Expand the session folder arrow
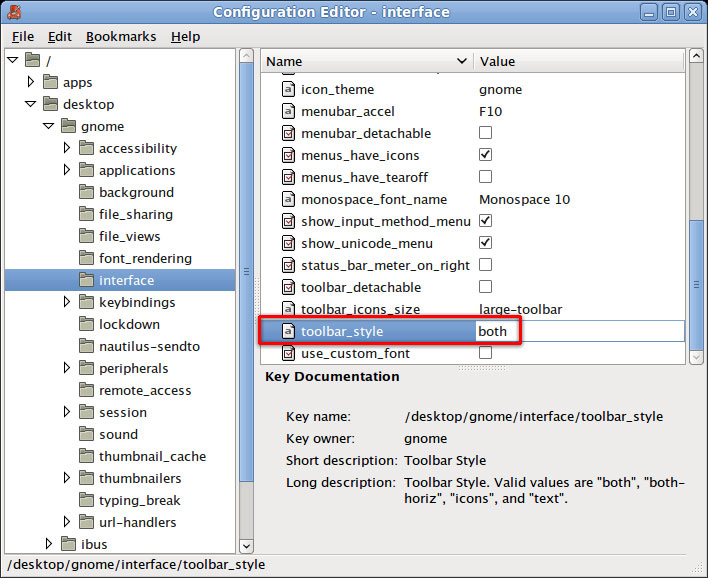The image size is (708, 578). click(67, 412)
